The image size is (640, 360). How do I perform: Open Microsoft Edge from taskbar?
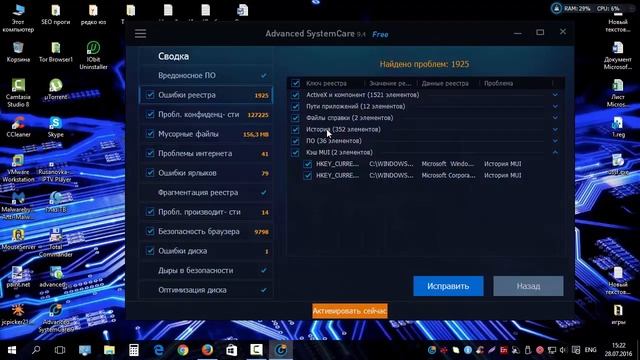point(158,350)
